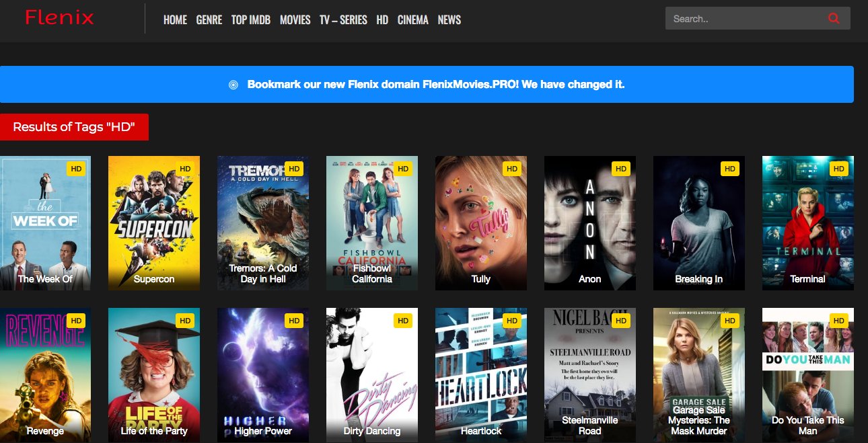The height and width of the screenshot is (443, 868).
Task: Open the TV – SERIES section
Action: 343,19
